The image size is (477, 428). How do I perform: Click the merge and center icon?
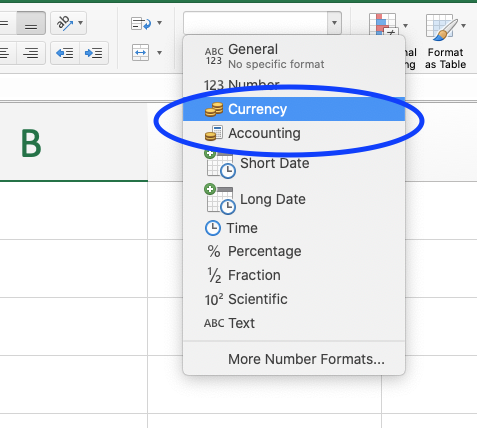pyautogui.click(x=140, y=53)
